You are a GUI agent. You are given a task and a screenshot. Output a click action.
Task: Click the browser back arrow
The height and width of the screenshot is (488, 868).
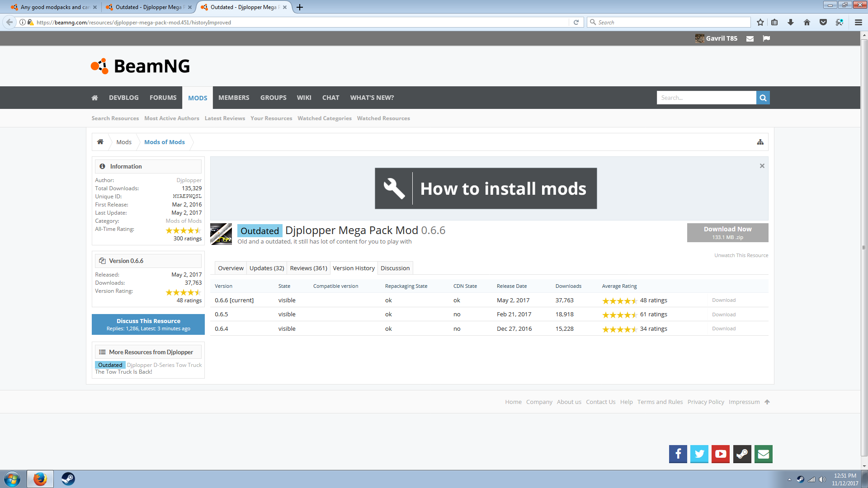click(9, 22)
